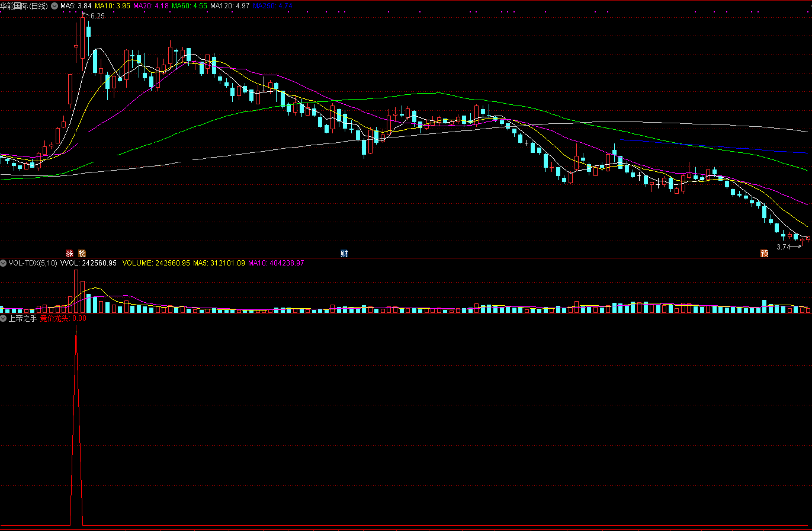Screen dimensions: 812x531
Task: Click the 3.74 low price label
Action: 783,247
